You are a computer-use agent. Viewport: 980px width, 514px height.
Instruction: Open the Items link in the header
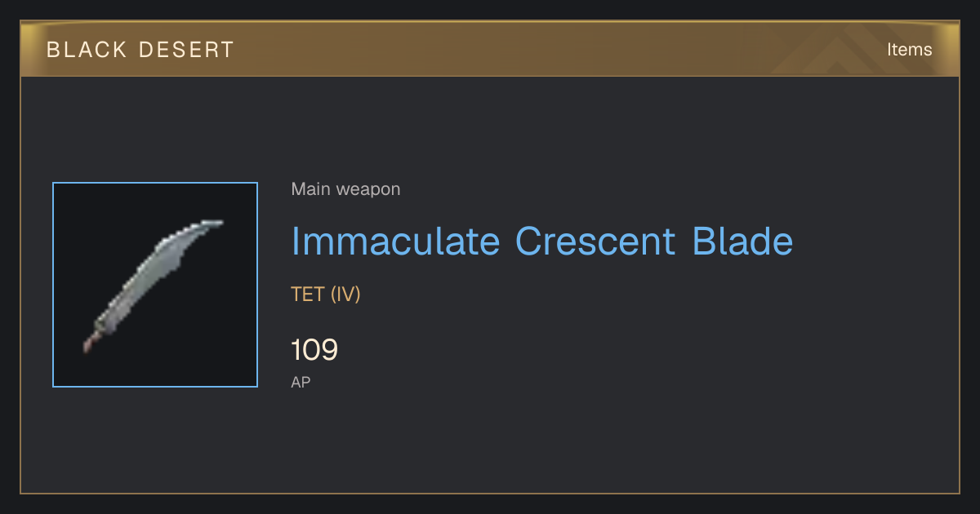[909, 49]
